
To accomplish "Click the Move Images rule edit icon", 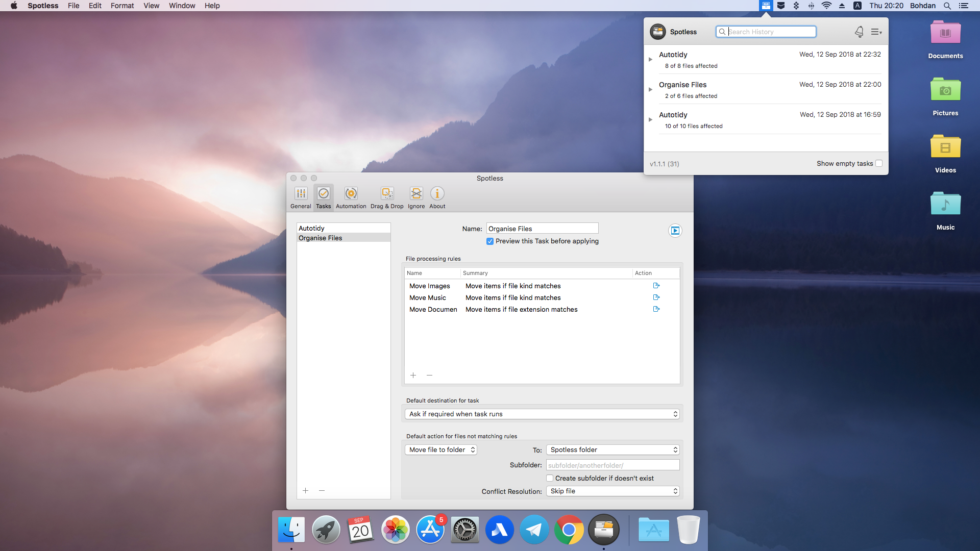I will [x=656, y=285].
